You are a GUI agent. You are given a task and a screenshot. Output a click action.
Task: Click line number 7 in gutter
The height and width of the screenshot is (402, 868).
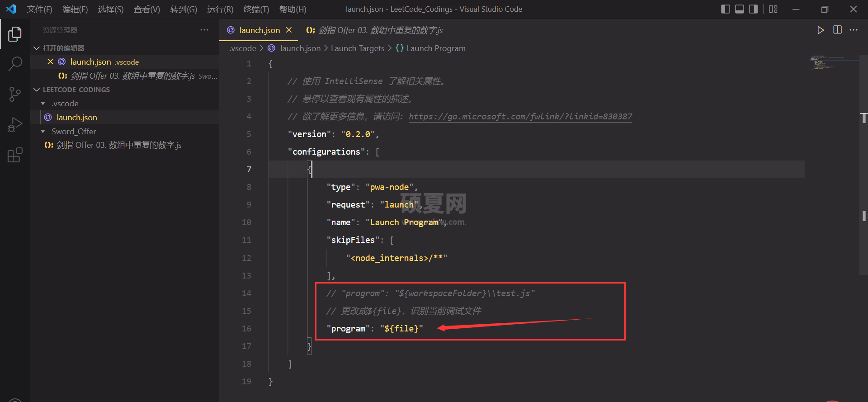click(249, 170)
